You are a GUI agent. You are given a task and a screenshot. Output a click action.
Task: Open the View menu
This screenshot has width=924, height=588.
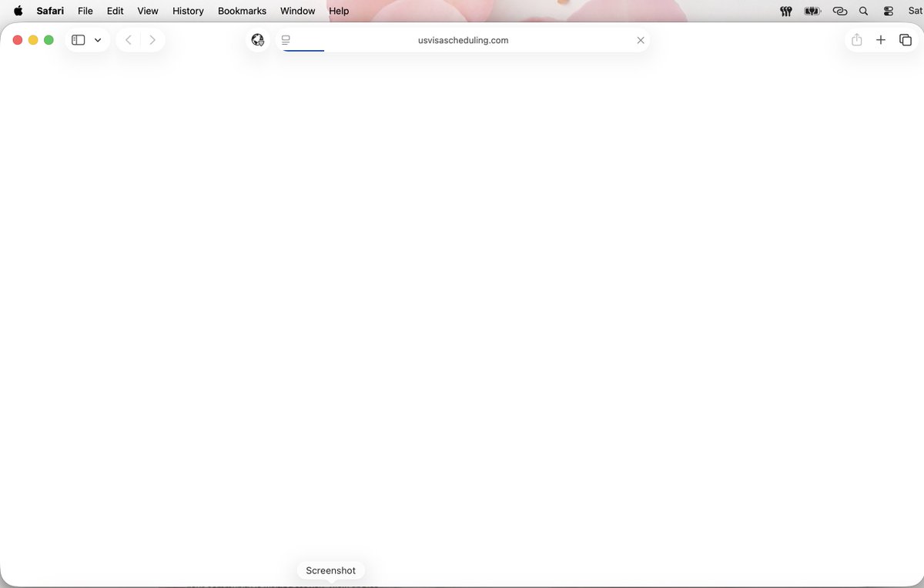(x=148, y=11)
